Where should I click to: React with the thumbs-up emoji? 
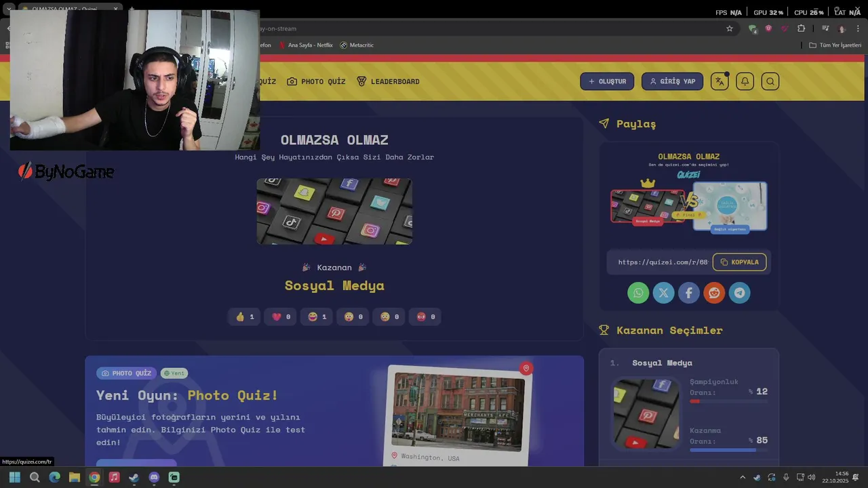tap(244, 317)
